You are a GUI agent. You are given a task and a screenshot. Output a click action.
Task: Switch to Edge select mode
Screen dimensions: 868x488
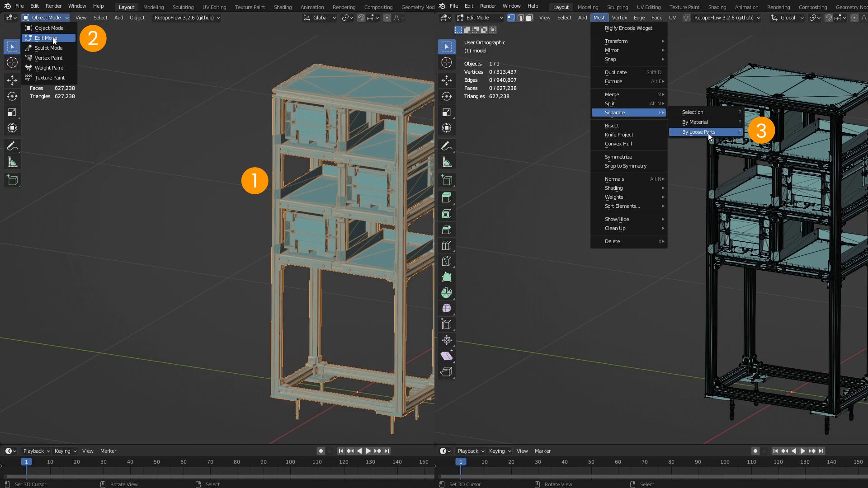[520, 18]
